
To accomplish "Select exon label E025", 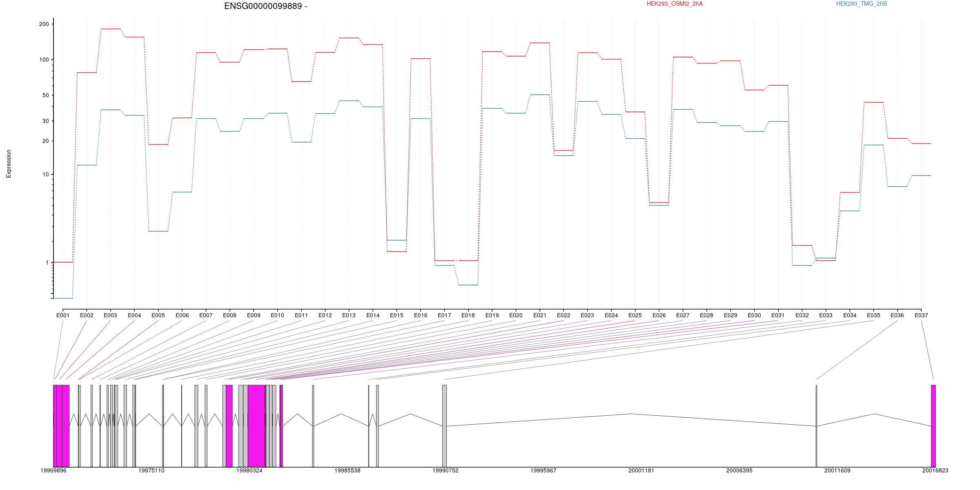I will point(635,316).
